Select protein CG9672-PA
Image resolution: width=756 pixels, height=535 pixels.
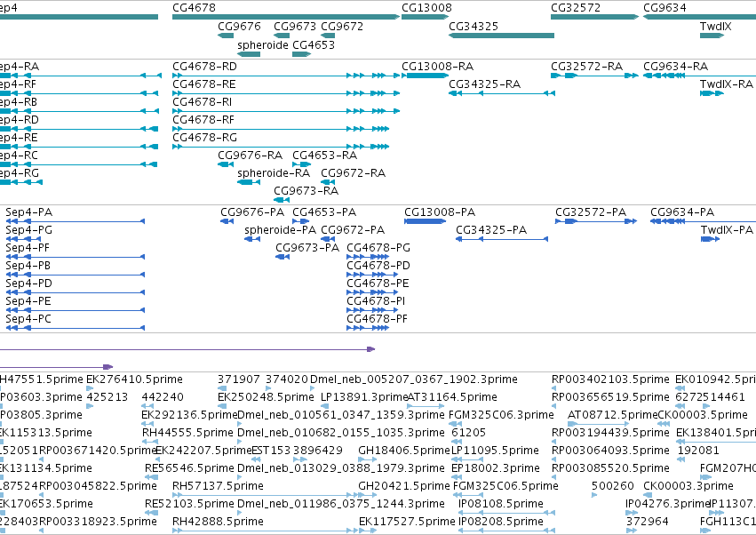click(x=353, y=230)
